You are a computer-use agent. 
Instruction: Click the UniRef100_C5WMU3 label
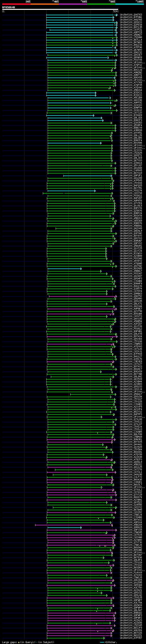(131, 344)
